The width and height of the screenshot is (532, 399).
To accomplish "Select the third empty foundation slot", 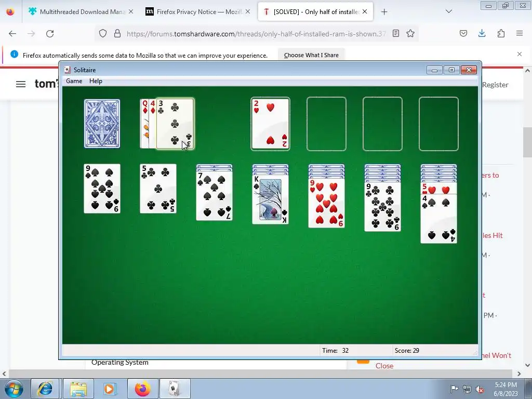I will 382,124.
